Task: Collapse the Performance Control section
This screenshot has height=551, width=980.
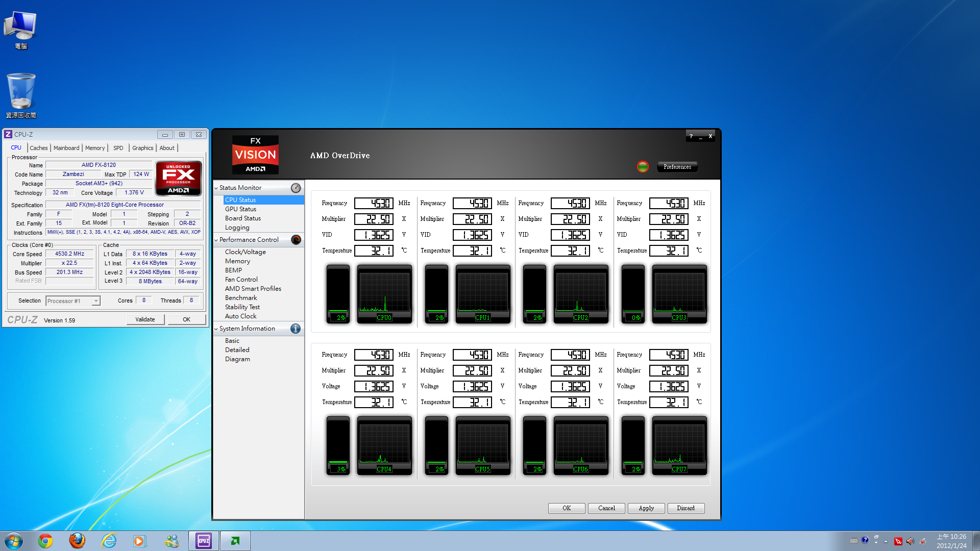Action: [x=216, y=240]
